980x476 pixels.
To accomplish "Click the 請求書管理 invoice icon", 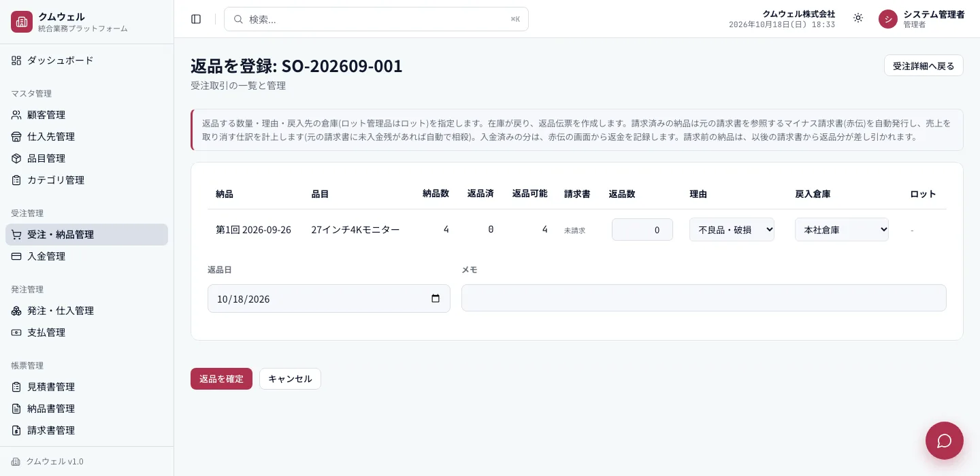I will click(x=16, y=430).
